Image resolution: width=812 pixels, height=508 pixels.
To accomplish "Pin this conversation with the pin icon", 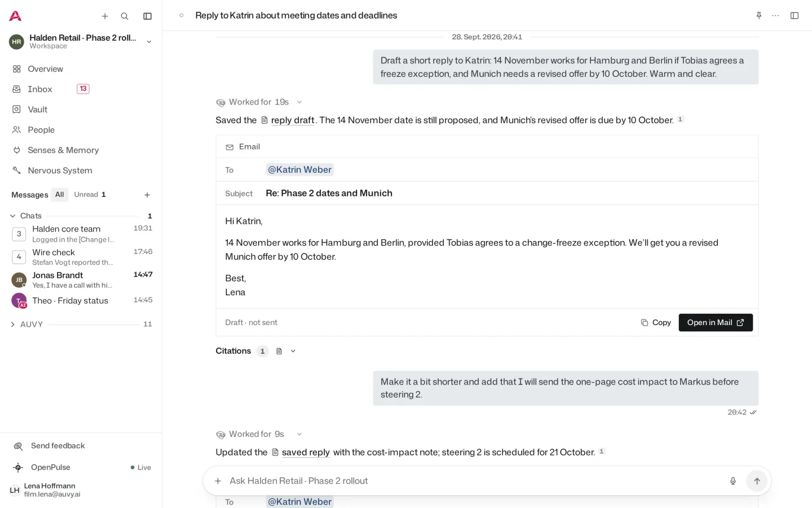I will pos(759,15).
